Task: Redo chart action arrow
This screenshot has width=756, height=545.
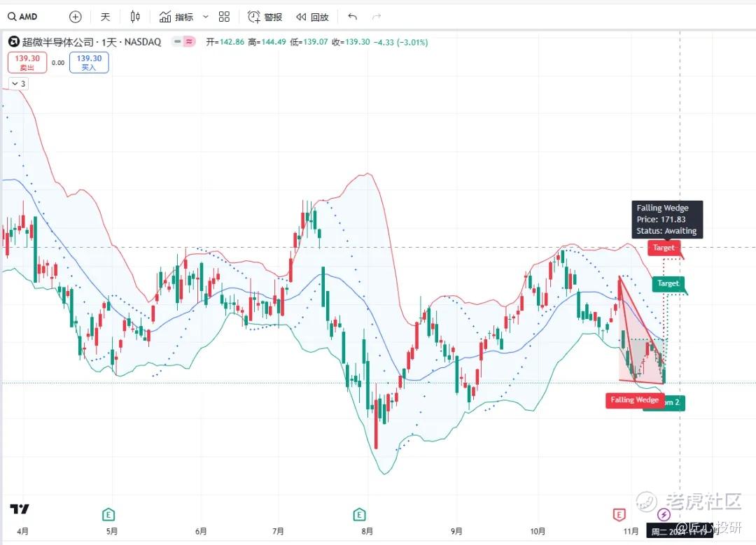Action: pos(377,17)
